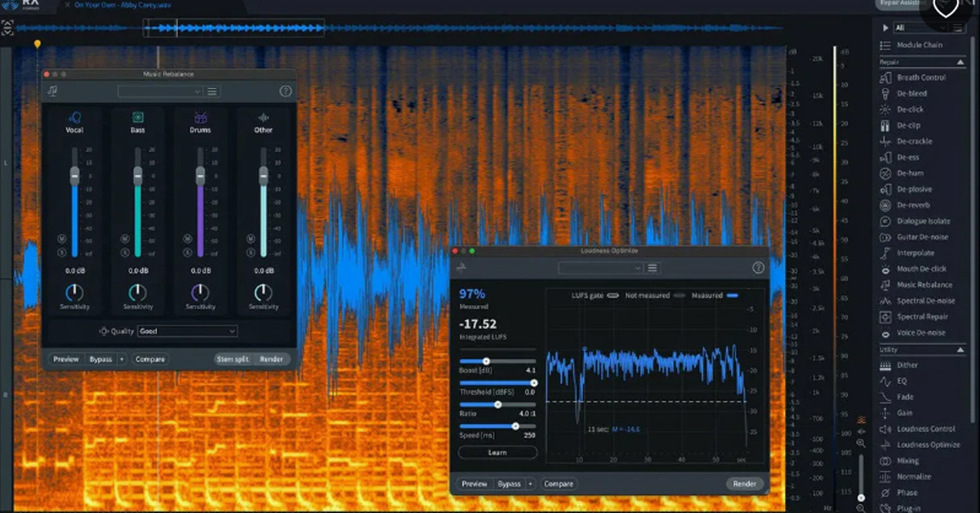The image size is (980, 513).
Task: Mute the Bass stem
Action: 125,239
